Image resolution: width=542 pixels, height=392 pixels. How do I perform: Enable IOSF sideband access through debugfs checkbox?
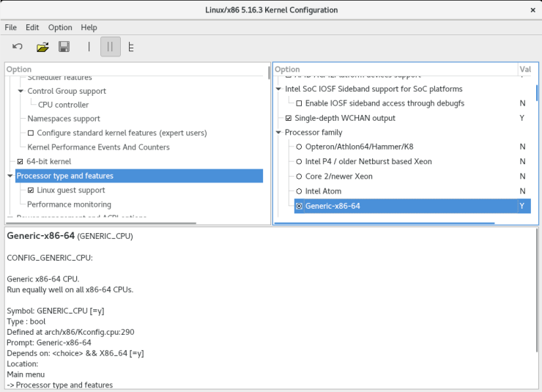299,103
